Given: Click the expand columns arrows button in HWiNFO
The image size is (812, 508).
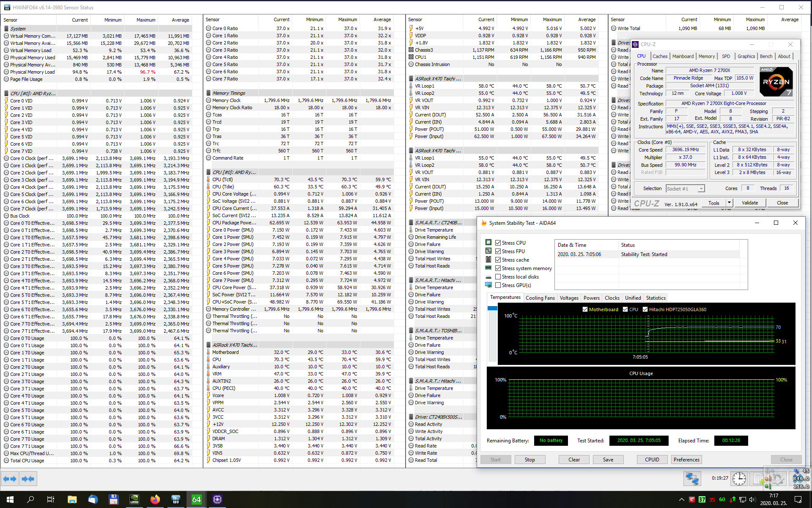Looking at the screenshot, I should tap(10, 479).
